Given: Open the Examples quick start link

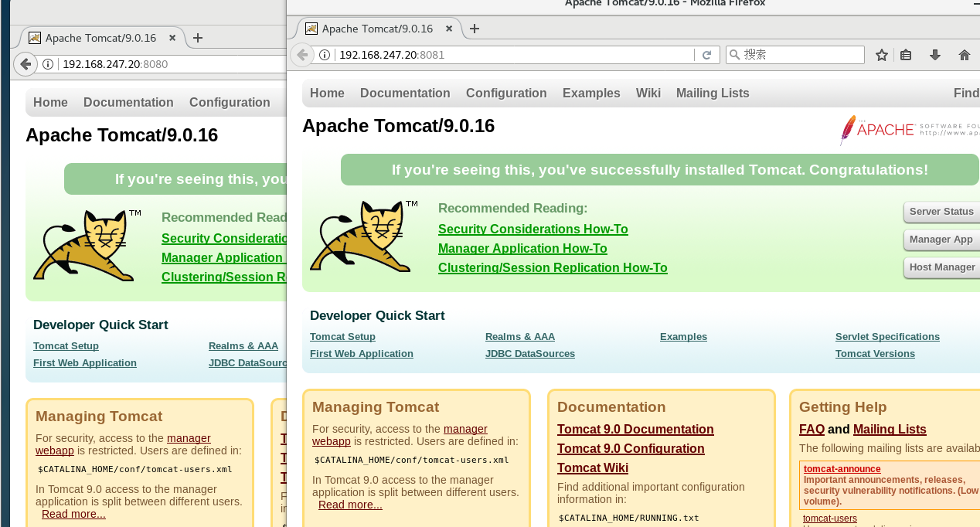Looking at the screenshot, I should point(683,336).
